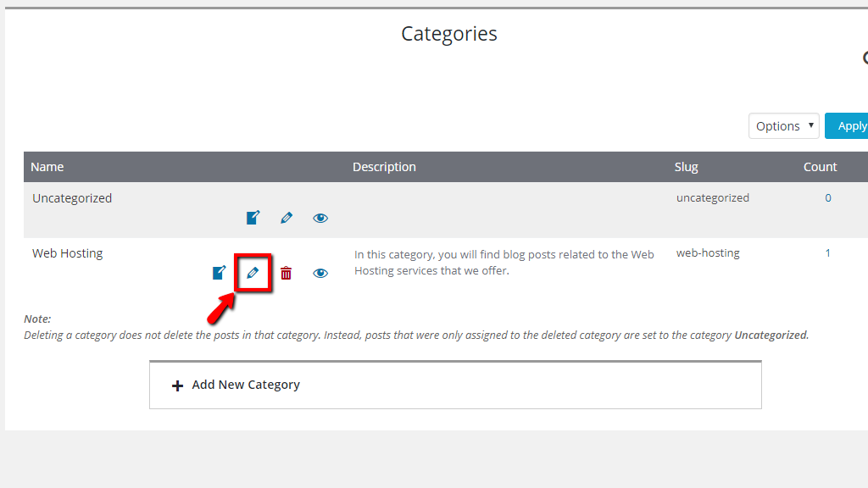Click the Count column header
This screenshot has width=868, height=488.
[x=820, y=167]
